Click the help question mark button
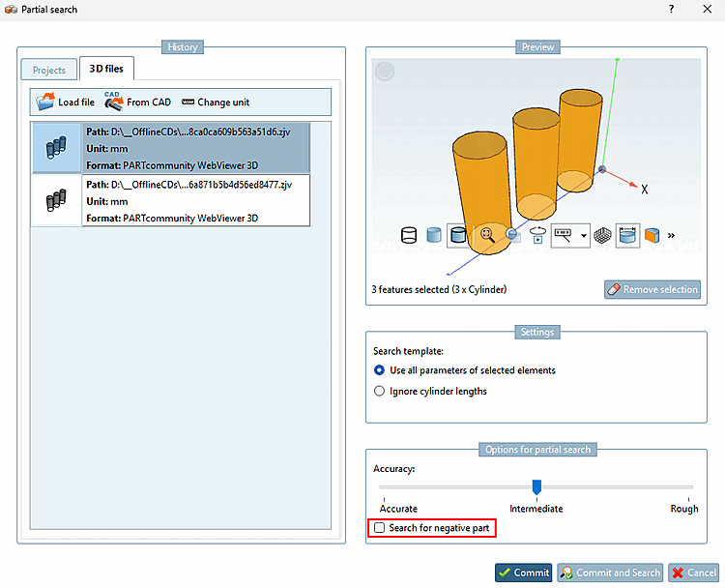Viewport: 725px width, 588px height. click(672, 9)
